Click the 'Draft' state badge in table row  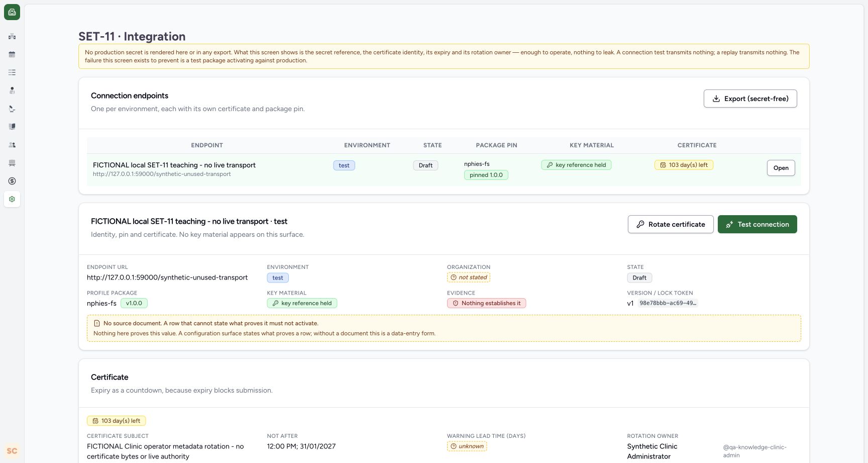pyautogui.click(x=425, y=165)
